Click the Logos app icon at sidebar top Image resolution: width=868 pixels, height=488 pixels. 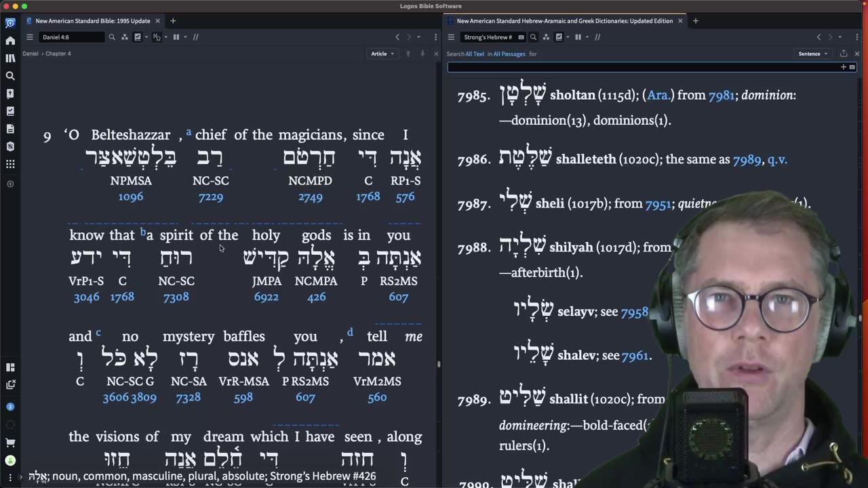click(x=10, y=23)
